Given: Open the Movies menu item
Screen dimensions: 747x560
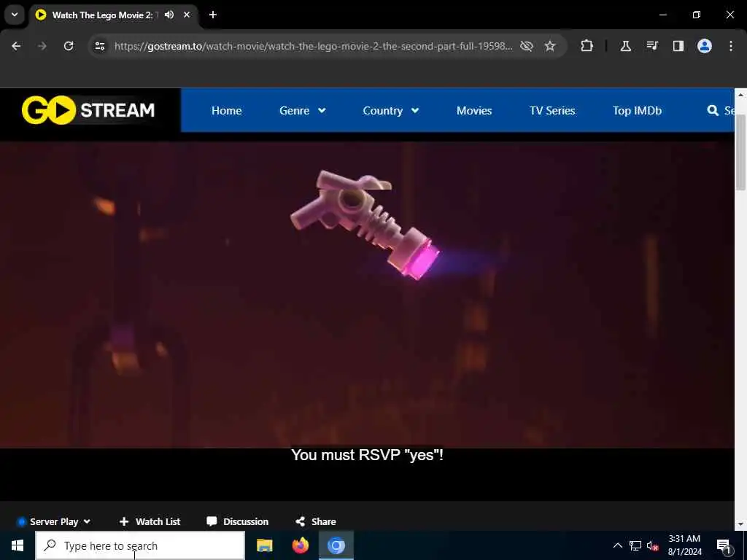Looking at the screenshot, I should (474, 111).
